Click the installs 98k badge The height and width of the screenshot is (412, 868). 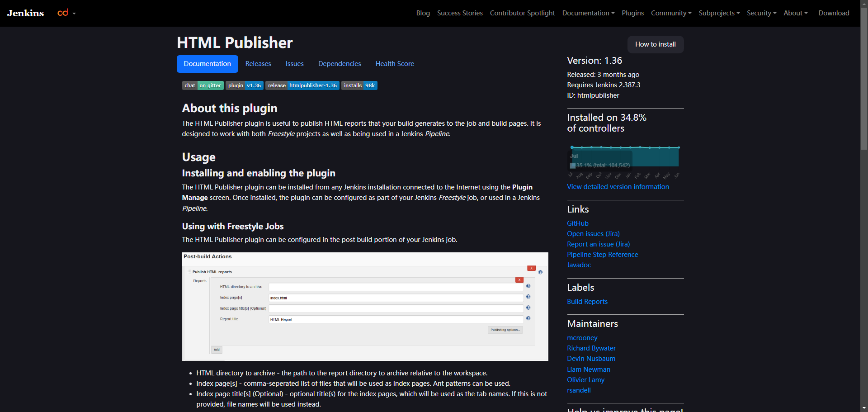tap(359, 85)
